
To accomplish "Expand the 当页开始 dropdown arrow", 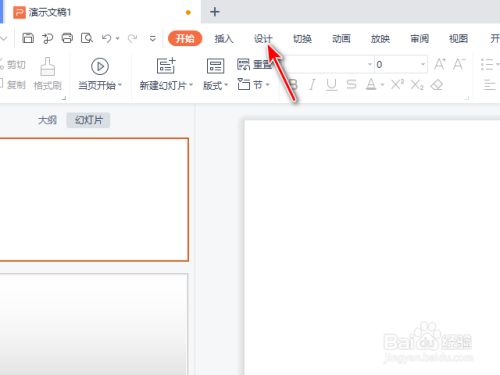I will 120,85.
